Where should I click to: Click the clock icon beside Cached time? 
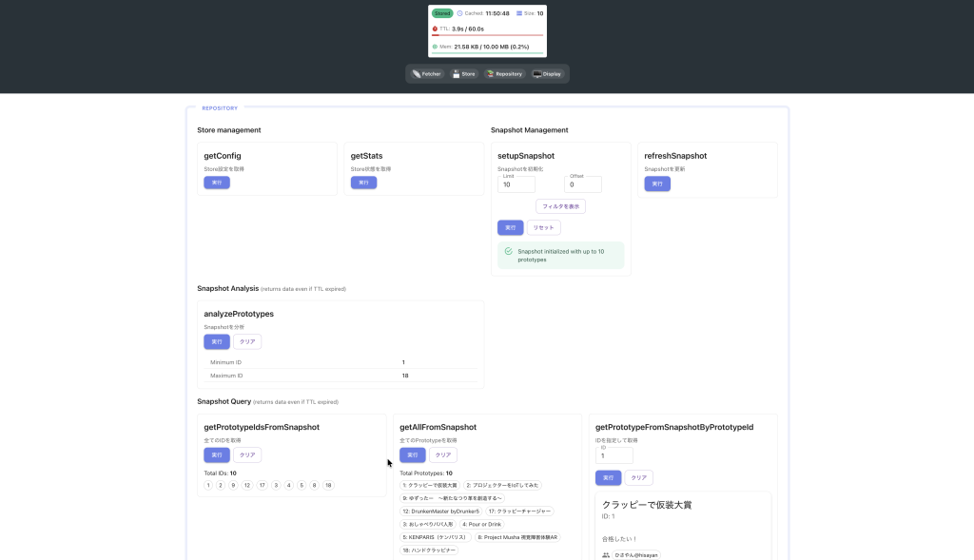click(x=459, y=13)
